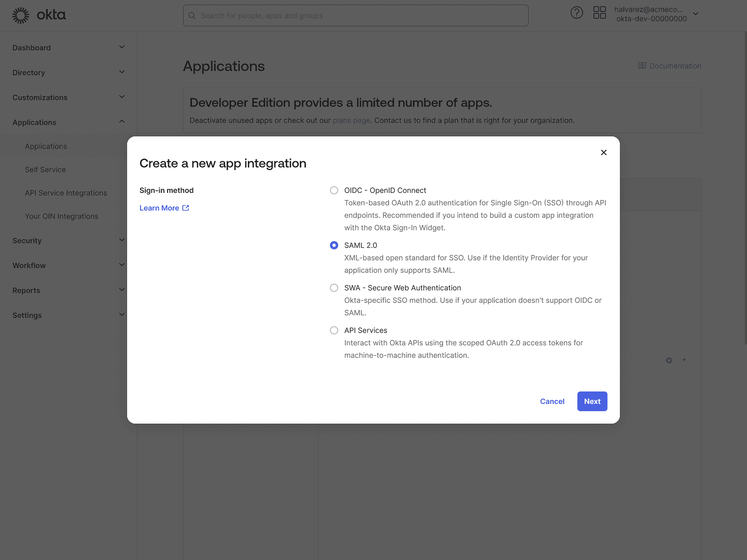Viewport: 747px width, 560px height.
Task: Click the Cancel button
Action: point(552,401)
